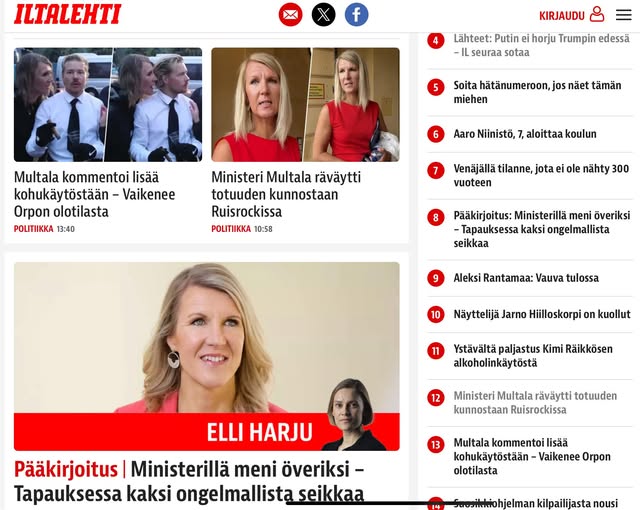Go to Iltalehti home via logo
Image resolution: width=640 pixels, height=510 pixels.
point(68,14)
